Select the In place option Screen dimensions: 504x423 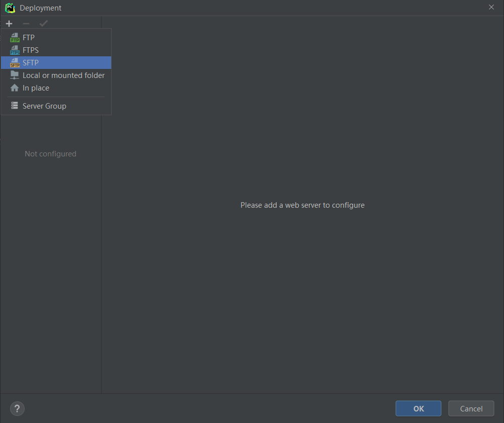(56, 88)
